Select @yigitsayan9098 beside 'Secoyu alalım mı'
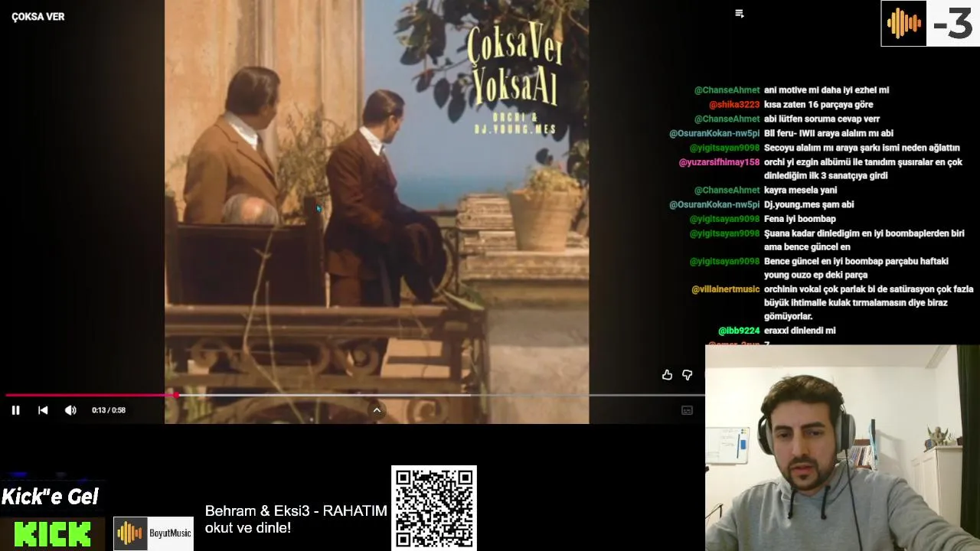Screen dimensions: 980x551 (x=724, y=148)
